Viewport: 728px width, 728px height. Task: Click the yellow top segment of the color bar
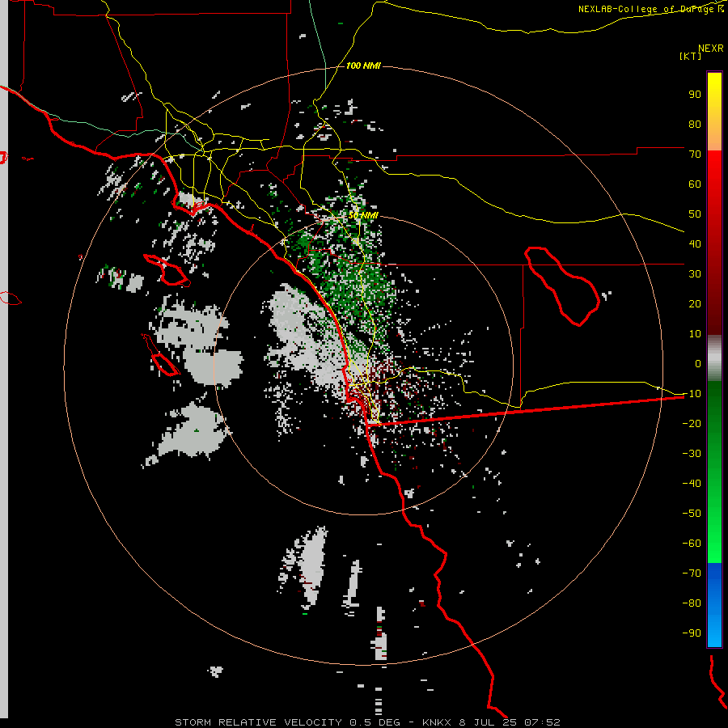[714, 112]
